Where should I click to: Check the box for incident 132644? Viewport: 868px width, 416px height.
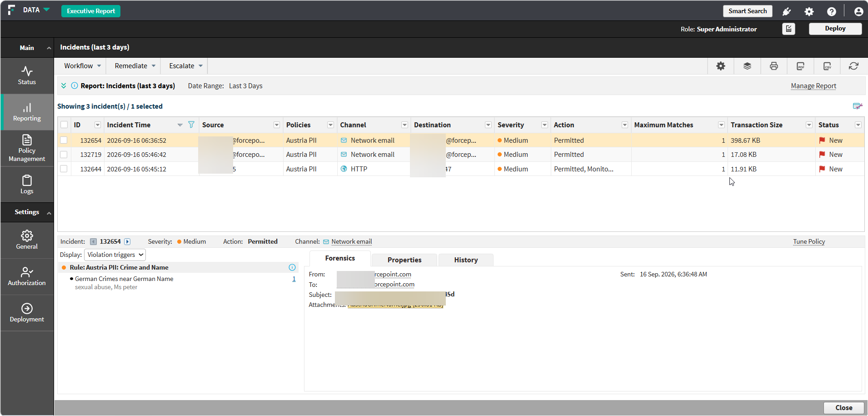pyautogui.click(x=64, y=169)
